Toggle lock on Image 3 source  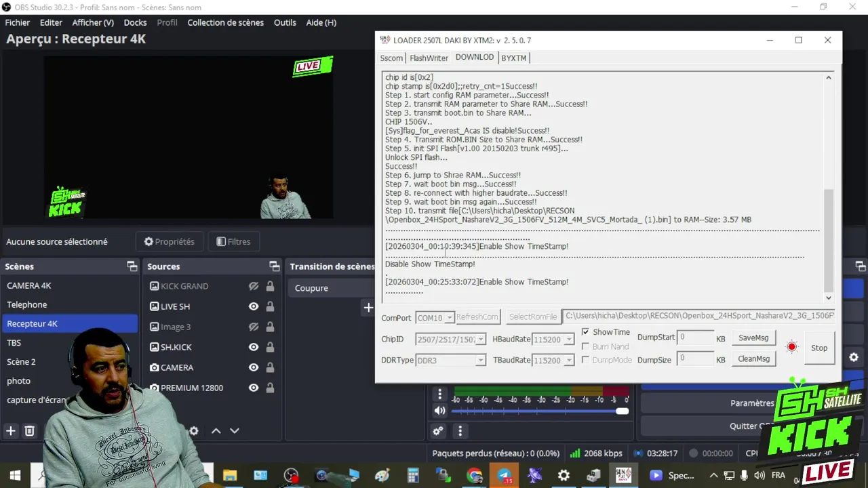270,327
